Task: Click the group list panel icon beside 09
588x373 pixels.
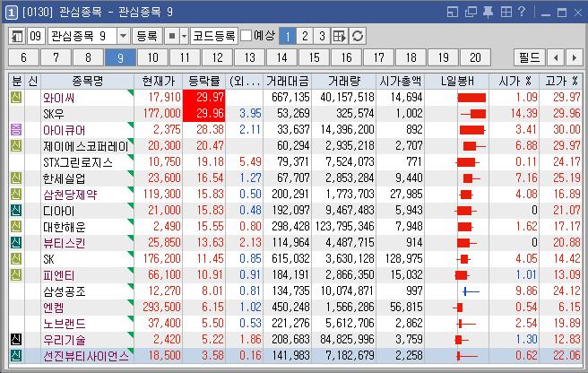Action: [17, 36]
